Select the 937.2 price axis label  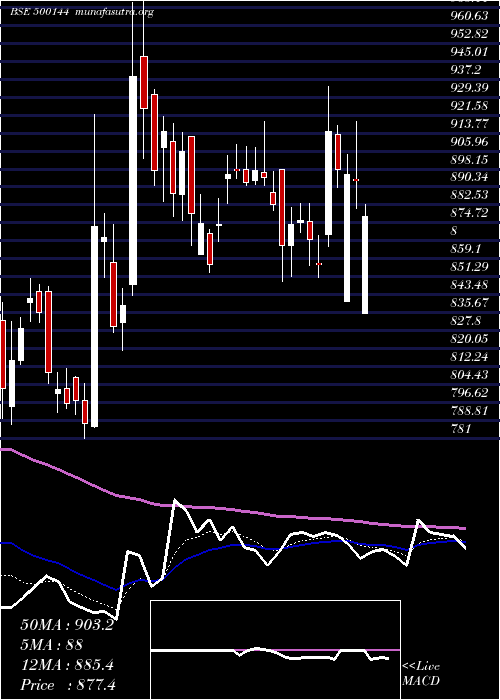pos(467,70)
